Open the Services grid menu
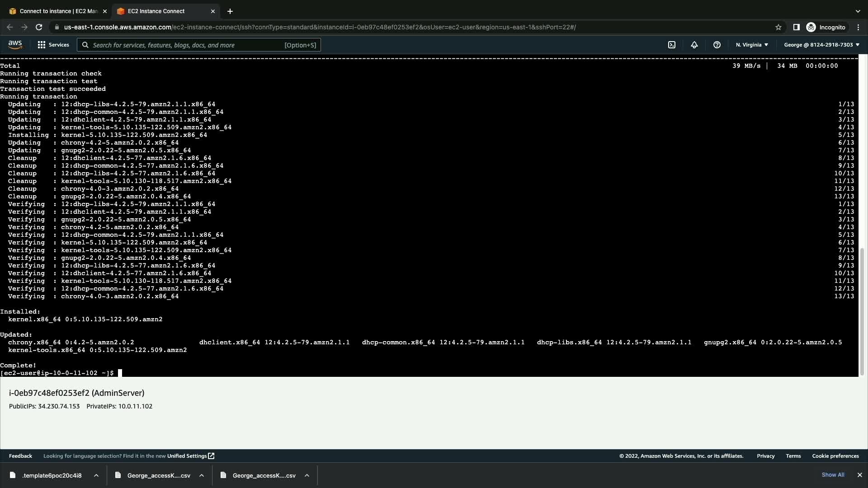 click(x=53, y=45)
